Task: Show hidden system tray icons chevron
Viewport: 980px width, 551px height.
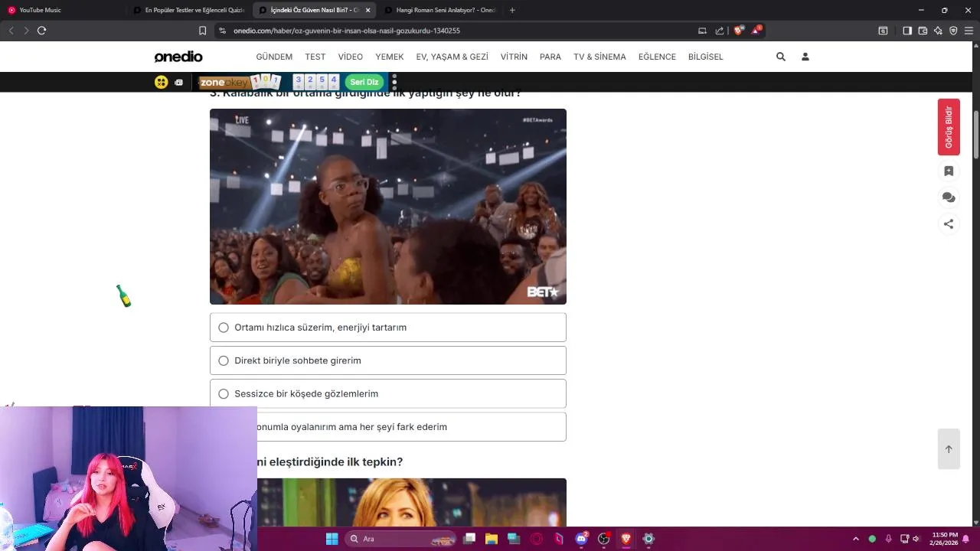Action: coord(856,539)
